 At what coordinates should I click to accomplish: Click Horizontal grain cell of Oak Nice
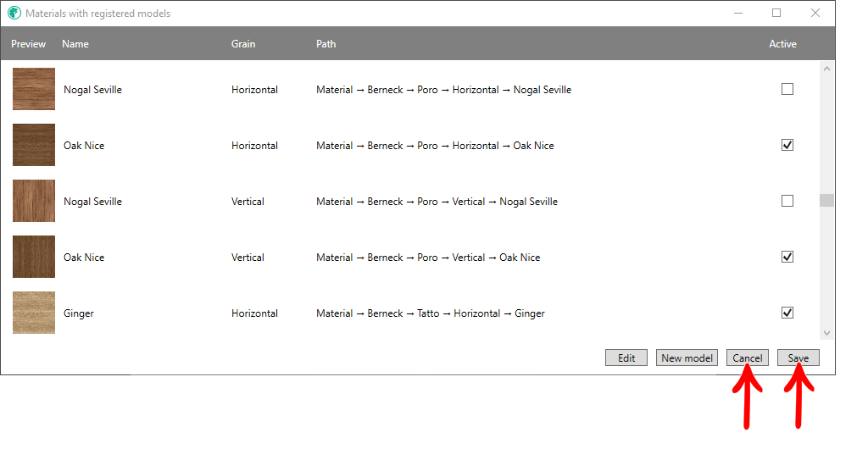[254, 146]
